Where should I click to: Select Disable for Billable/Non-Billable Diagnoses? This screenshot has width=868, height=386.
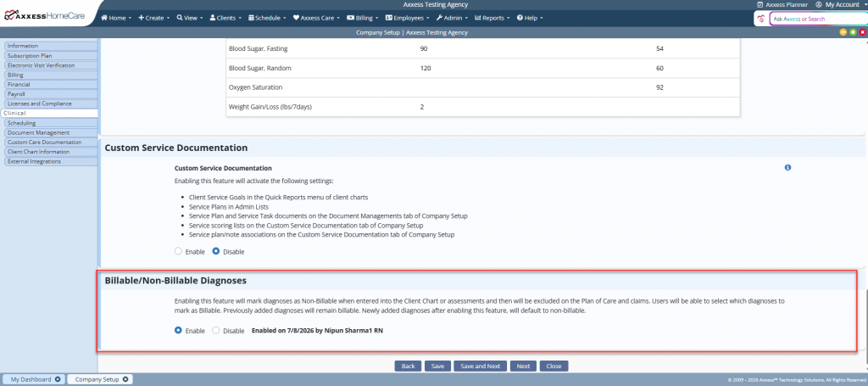pos(216,331)
